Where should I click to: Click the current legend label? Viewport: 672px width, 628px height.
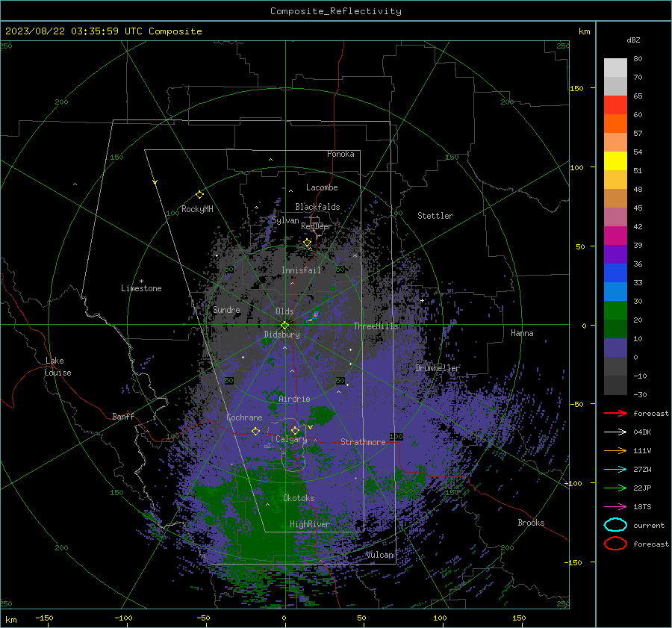(x=649, y=525)
